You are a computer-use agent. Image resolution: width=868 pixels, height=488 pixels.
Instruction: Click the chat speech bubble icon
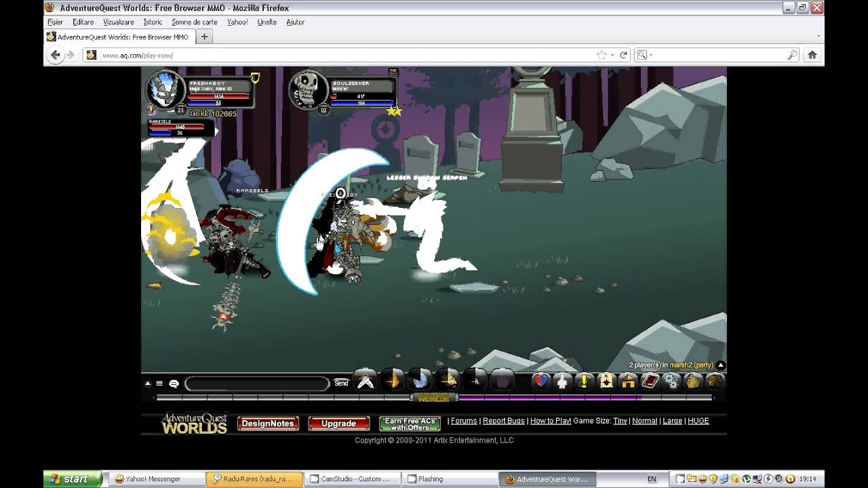click(x=174, y=384)
